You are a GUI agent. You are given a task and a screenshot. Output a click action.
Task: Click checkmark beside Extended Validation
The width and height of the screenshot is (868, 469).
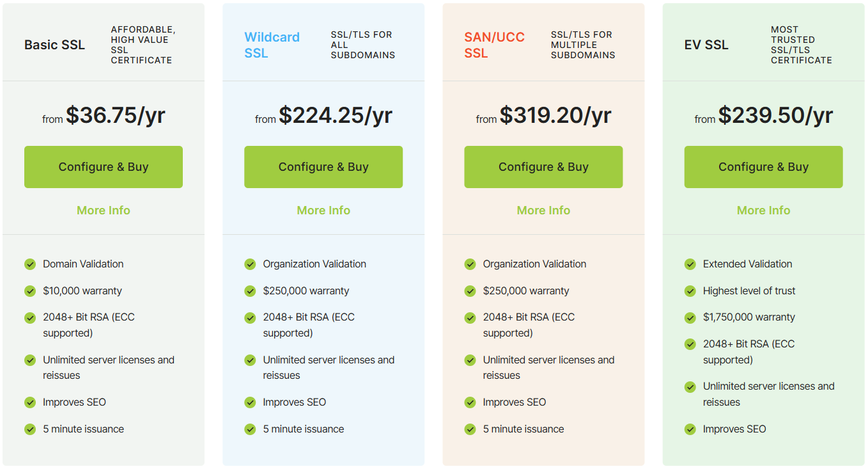pos(690,264)
